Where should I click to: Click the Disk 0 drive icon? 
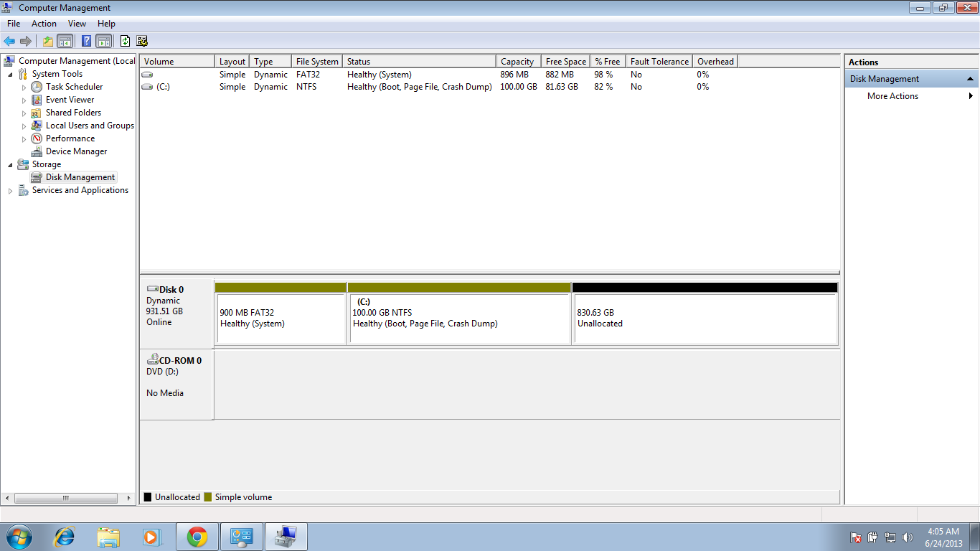tap(152, 290)
